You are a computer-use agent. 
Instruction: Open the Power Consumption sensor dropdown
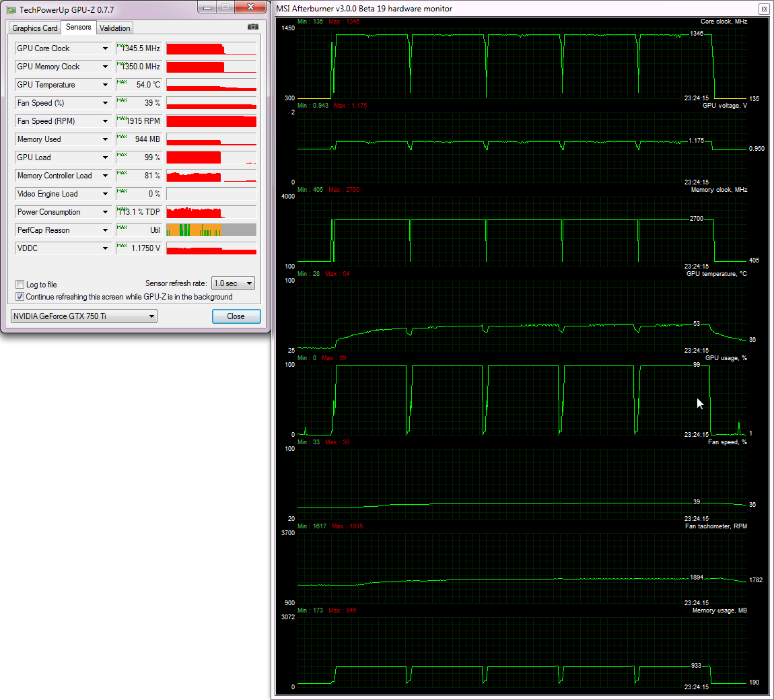pyautogui.click(x=105, y=212)
